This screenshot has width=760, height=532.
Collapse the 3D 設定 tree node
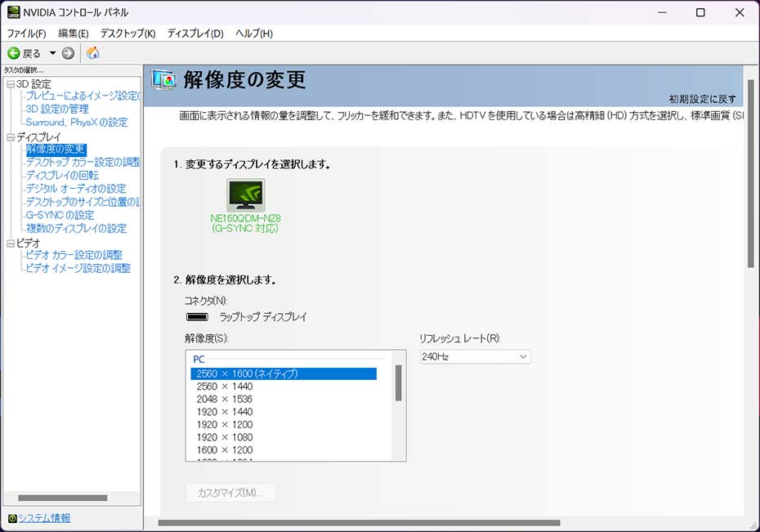[x=11, y=84]
